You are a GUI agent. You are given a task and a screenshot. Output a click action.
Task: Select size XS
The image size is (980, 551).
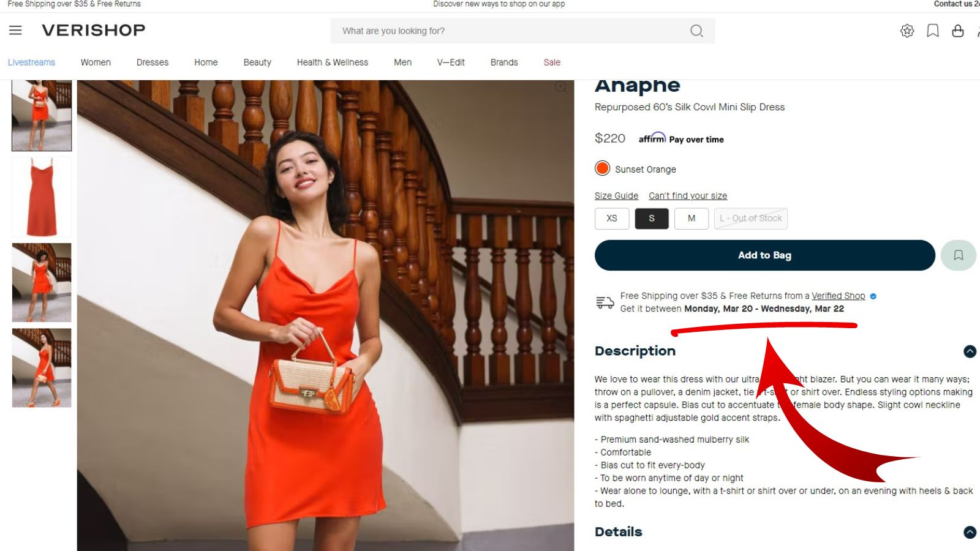tap(612, 219)
